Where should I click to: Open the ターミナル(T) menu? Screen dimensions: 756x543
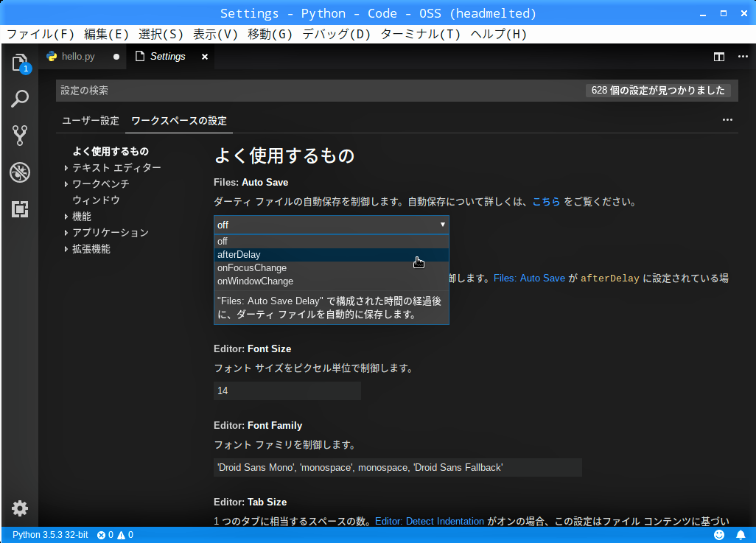[x=421, y=34]
